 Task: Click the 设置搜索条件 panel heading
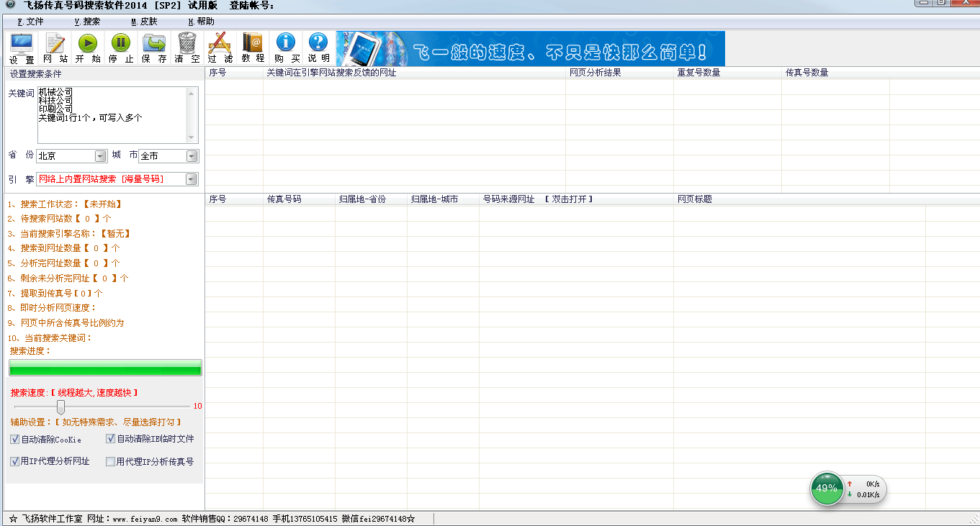click(x=36, y=74)
